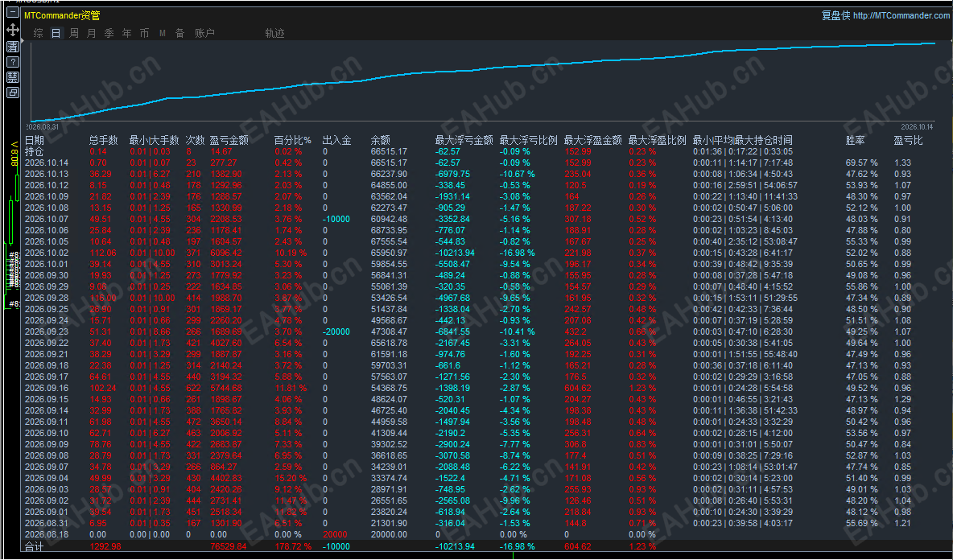Click the 总手数 column header
This screenshot has height=560, width=953.
(103, 140)
